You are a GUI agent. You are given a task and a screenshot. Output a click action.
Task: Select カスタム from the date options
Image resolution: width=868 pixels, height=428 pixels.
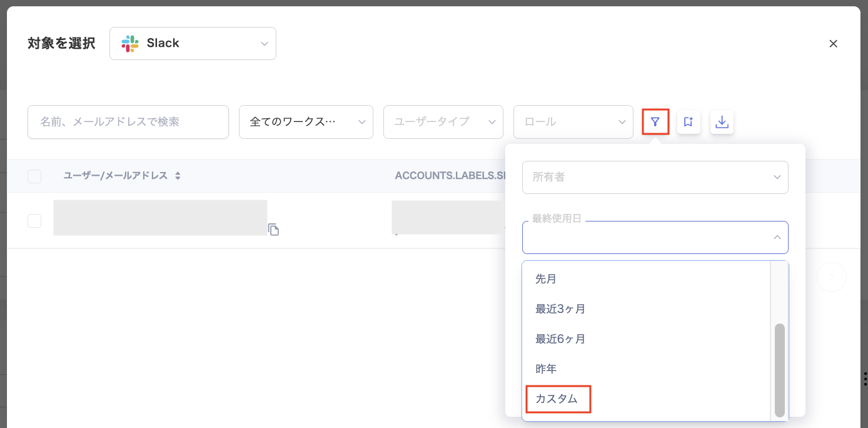(x=557, y=399)
